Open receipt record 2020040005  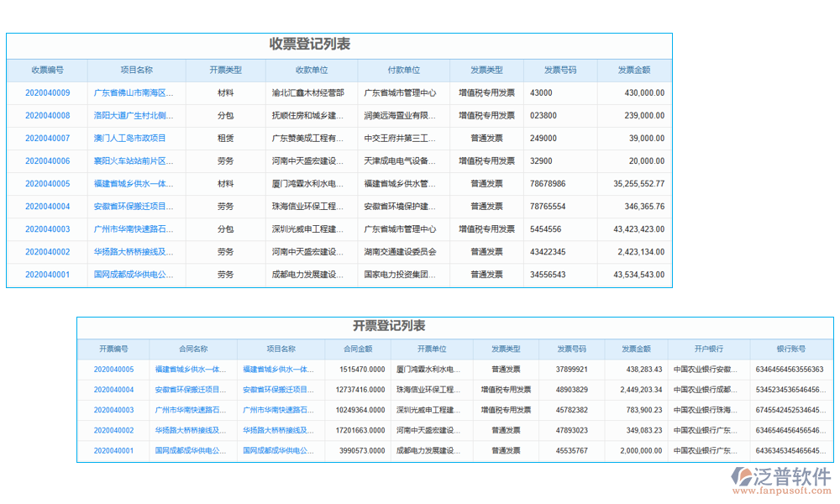pyautogui.click(x=45, y=183)
